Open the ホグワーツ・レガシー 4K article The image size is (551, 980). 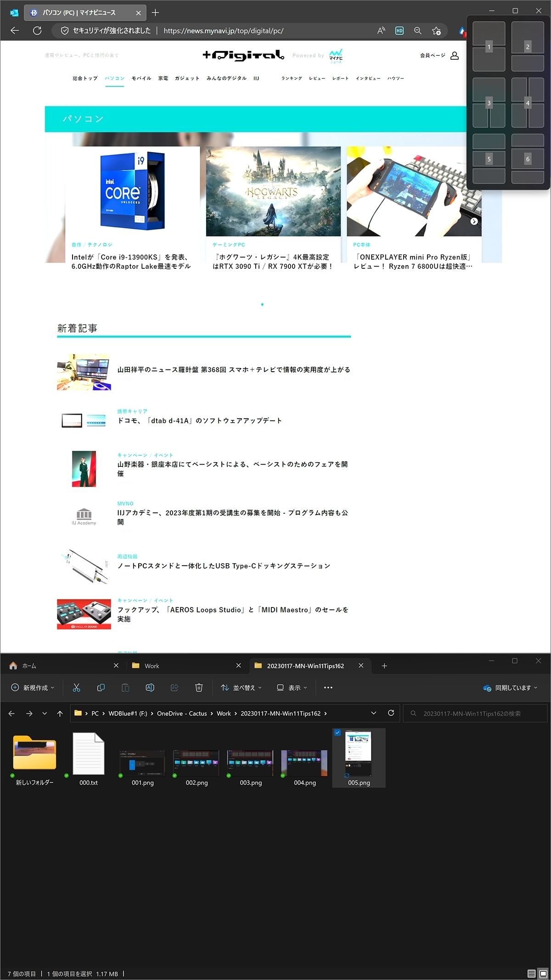pos(273,262)
